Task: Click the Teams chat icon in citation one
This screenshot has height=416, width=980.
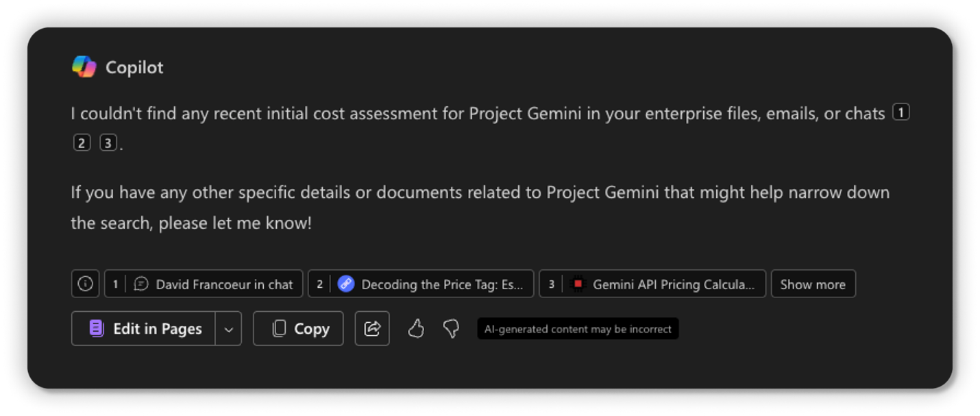Action: pos(142,283)
